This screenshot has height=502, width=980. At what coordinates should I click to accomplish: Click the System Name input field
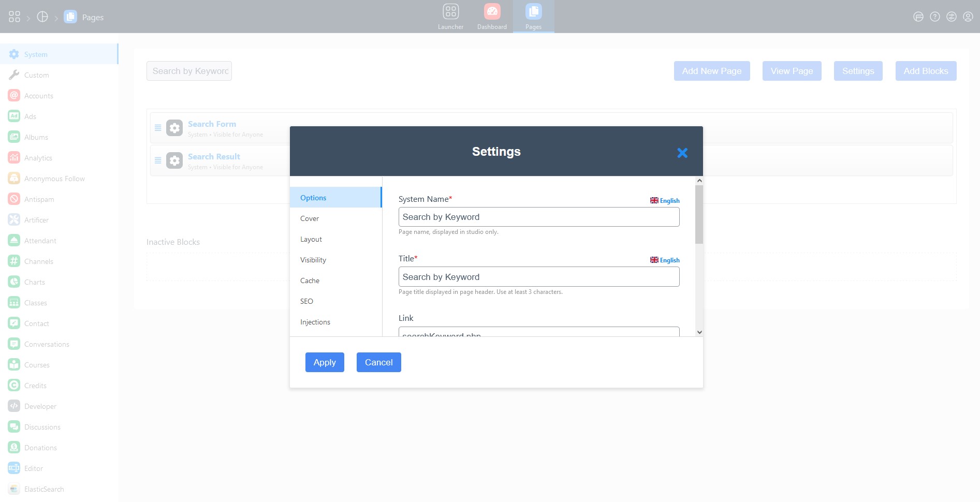point(538,217)
